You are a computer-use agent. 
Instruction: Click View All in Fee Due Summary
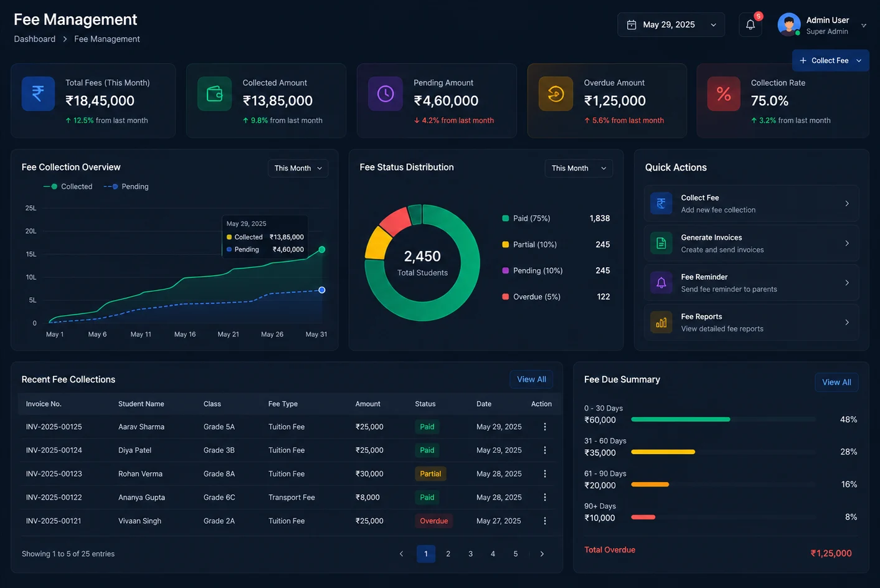tap(836, 382)
